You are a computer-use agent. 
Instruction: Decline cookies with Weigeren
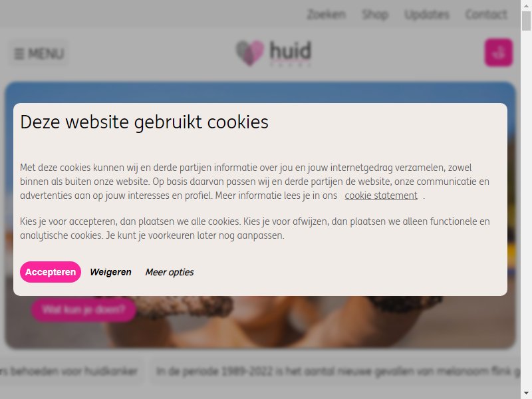click(110, 272)
